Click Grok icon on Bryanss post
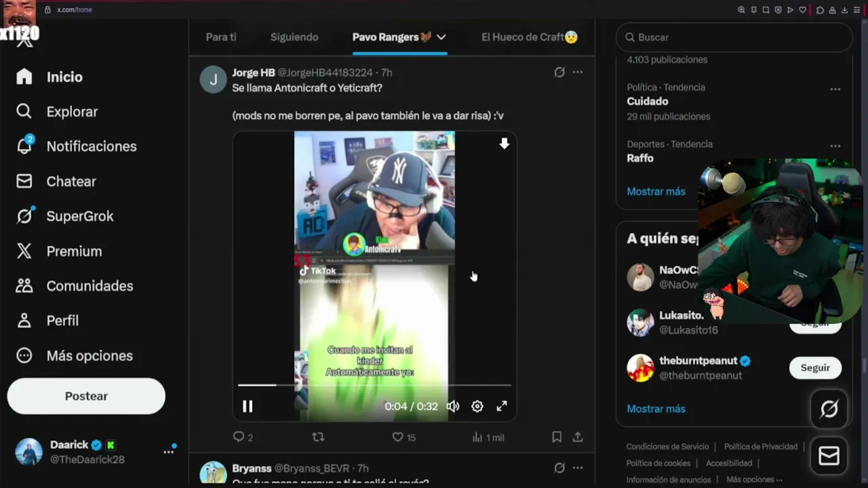The image size is (868, 488). click(559, 468)
